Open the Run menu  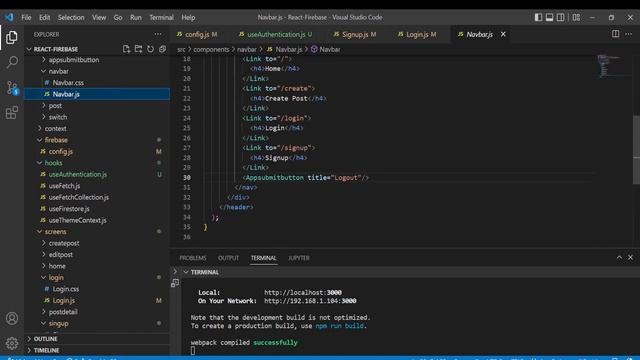click(136, 18)
